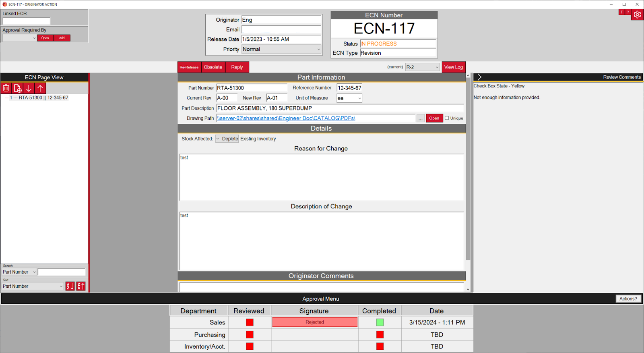
Task: Move page up with the up arrow icon
Action: click(x=40, y=88)
